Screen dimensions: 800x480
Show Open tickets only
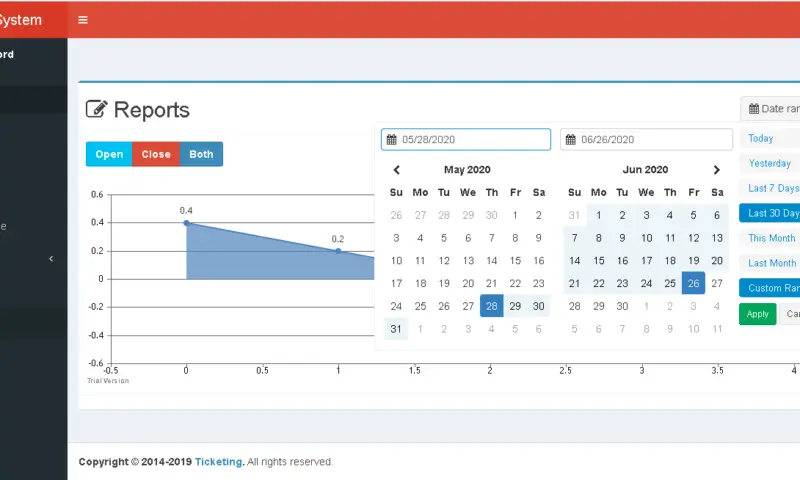click(109, 154)
